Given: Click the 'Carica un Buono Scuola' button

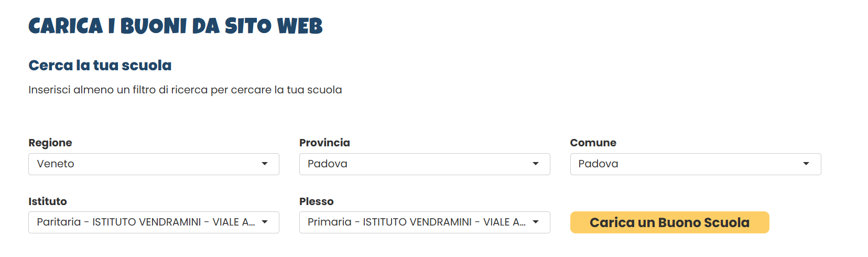Looking at the screenshot, I should pyautogui.click(x=669, y=222).
